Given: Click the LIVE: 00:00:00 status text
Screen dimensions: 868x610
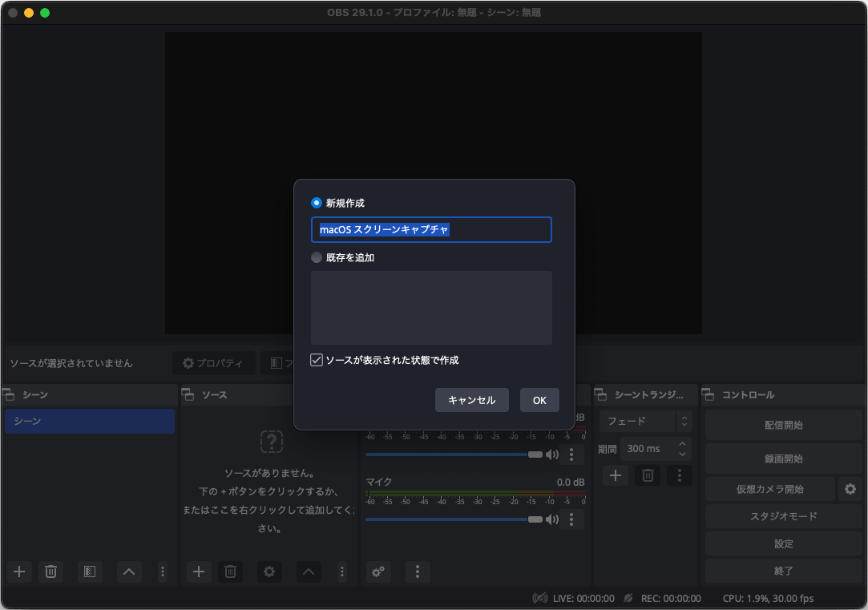Looking at the screenshot, I should point(583,598).
